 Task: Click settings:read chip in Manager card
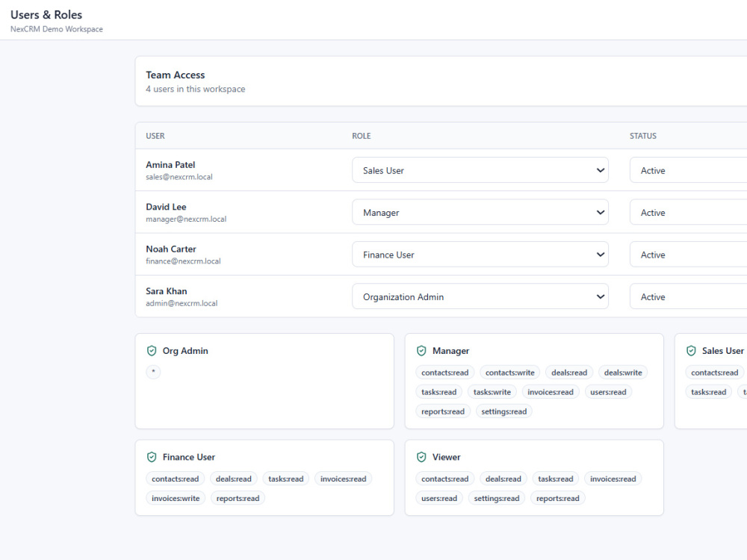504,411
